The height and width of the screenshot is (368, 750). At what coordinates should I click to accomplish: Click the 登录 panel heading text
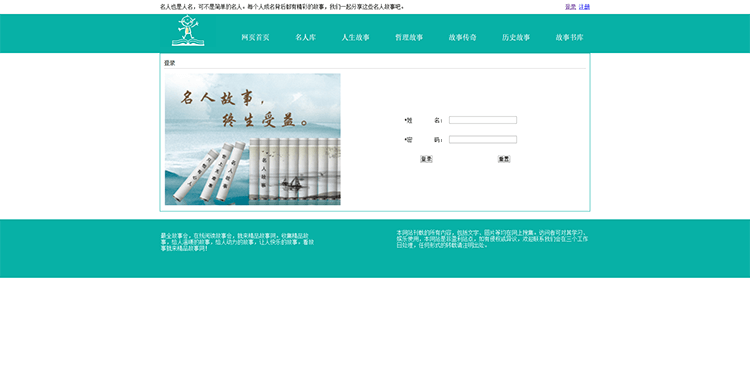pos(169,63)
